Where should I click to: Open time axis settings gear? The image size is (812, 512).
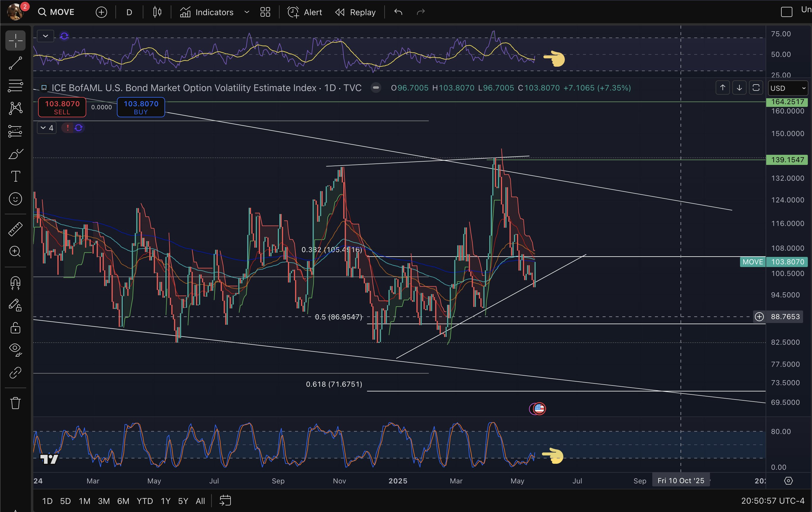(789, 481)
